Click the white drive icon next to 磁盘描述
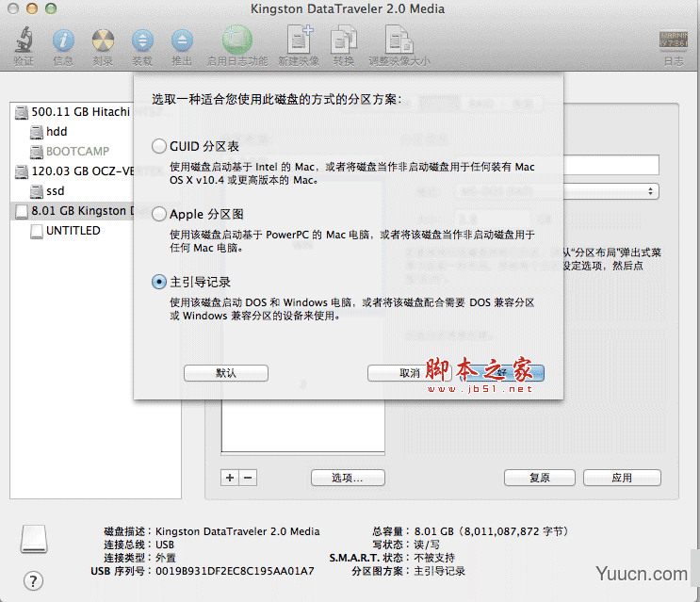The image size is (700, 602). tap(34, 539)
